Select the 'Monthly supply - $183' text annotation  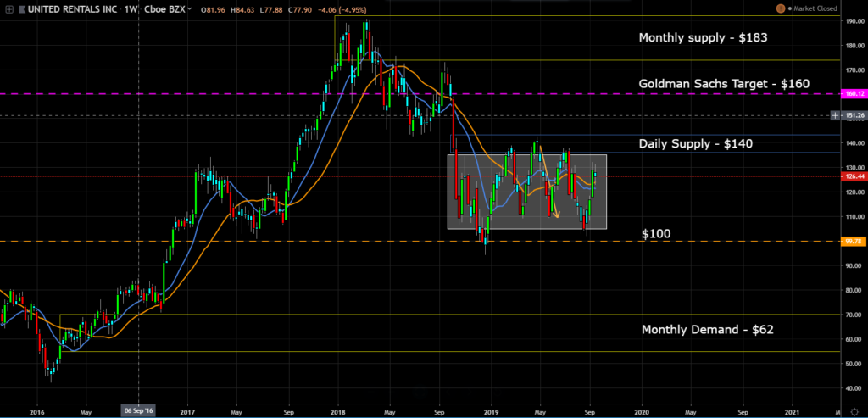(x=703, y=38)
